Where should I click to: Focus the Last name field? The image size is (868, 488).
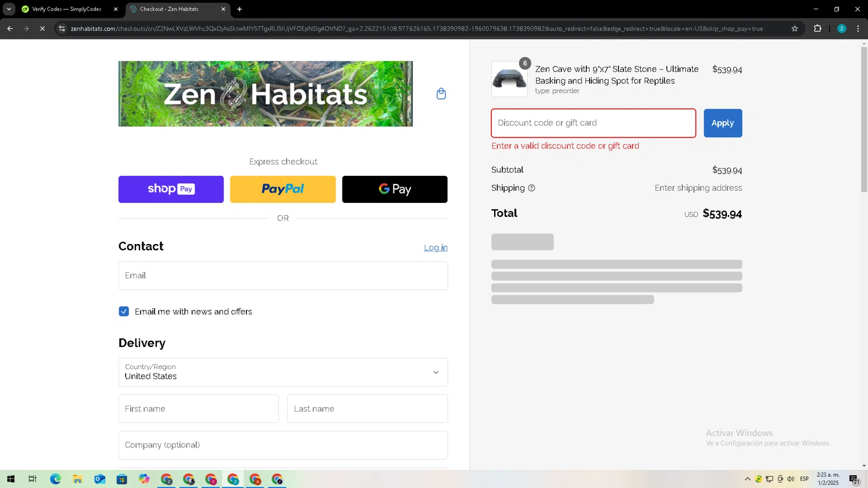367,409
